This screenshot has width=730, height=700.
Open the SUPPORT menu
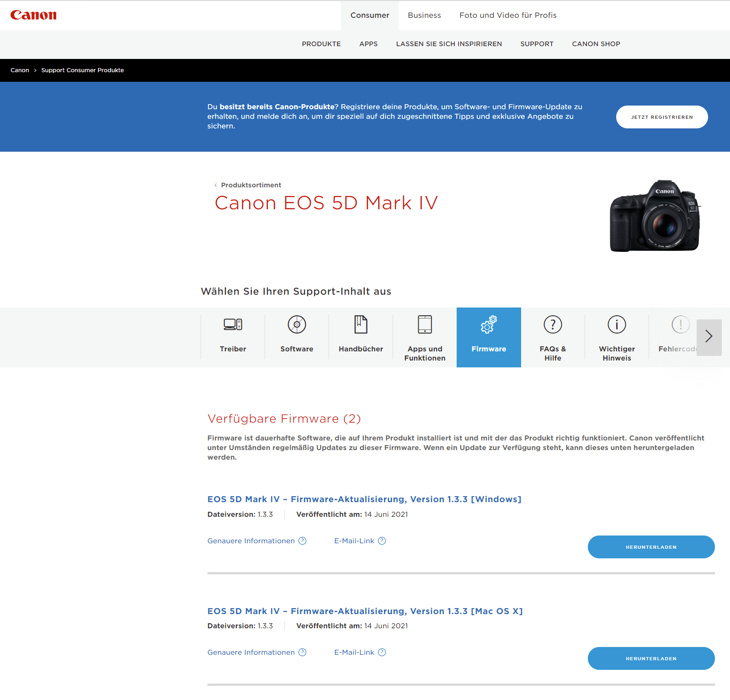[537, 44]
